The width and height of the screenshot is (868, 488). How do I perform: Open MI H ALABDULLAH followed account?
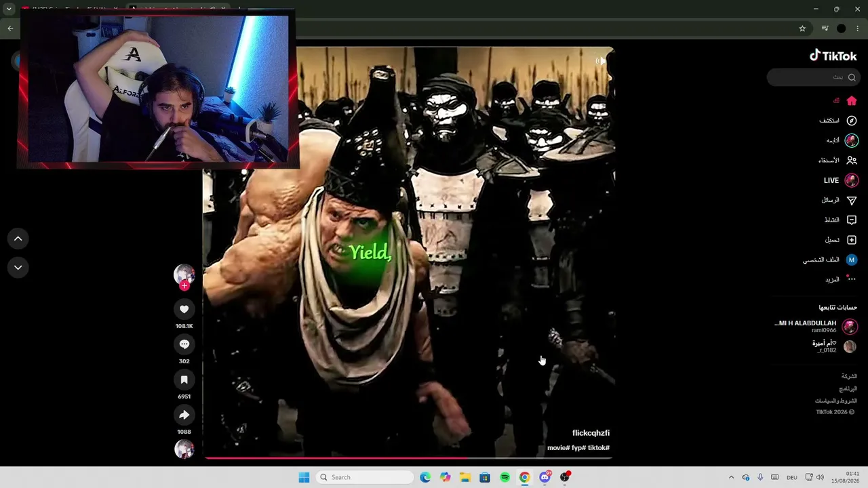click(806, 323)
